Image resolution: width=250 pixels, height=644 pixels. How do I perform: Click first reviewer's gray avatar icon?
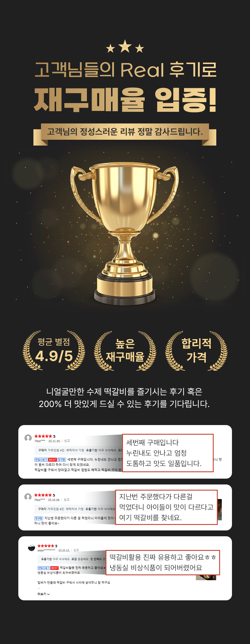point(28,438)
